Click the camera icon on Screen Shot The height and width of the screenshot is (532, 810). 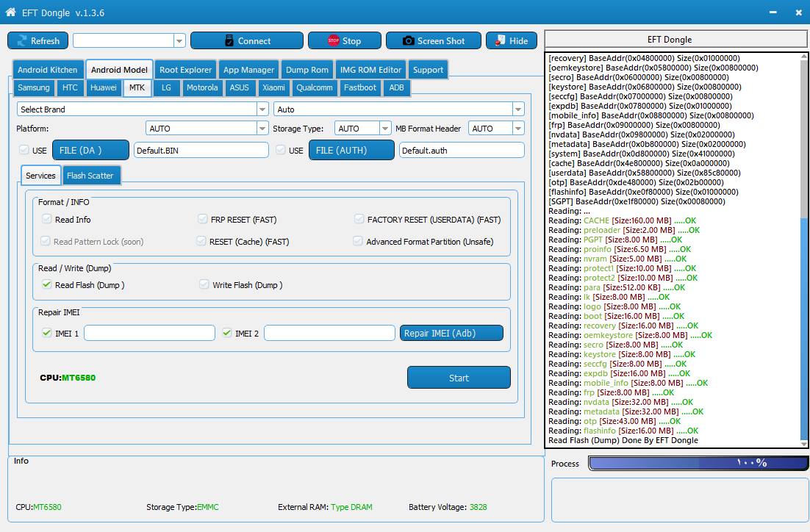408,41
